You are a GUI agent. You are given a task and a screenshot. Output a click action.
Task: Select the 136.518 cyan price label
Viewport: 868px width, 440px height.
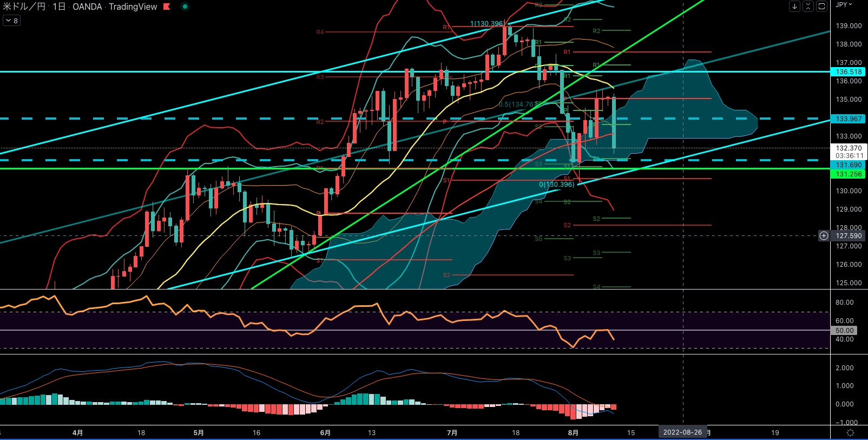pos(849,72)
